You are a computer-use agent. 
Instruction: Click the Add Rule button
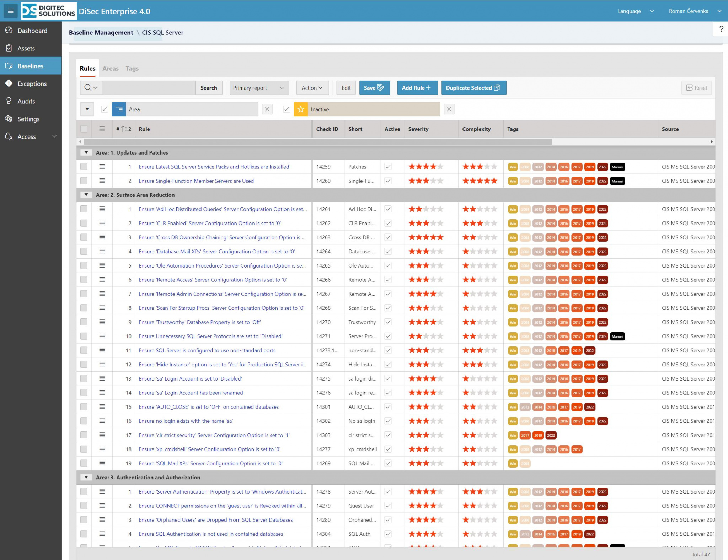pos(417,88)
